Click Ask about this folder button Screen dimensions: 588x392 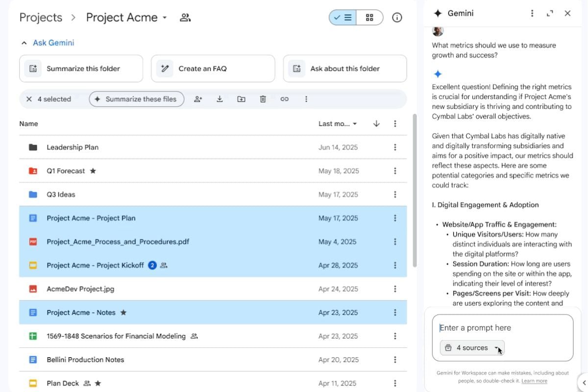(x=345, y=69)
